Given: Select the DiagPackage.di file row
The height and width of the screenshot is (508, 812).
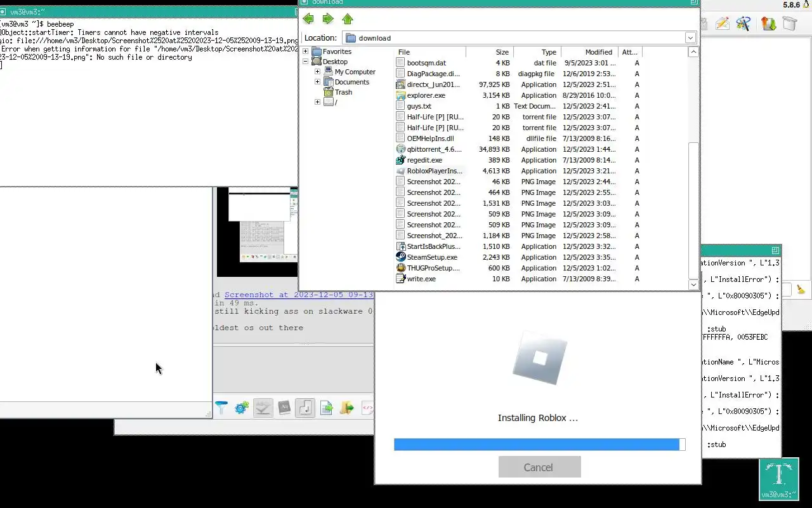Looking at the screenshot, I should click(x=519, y=74).
